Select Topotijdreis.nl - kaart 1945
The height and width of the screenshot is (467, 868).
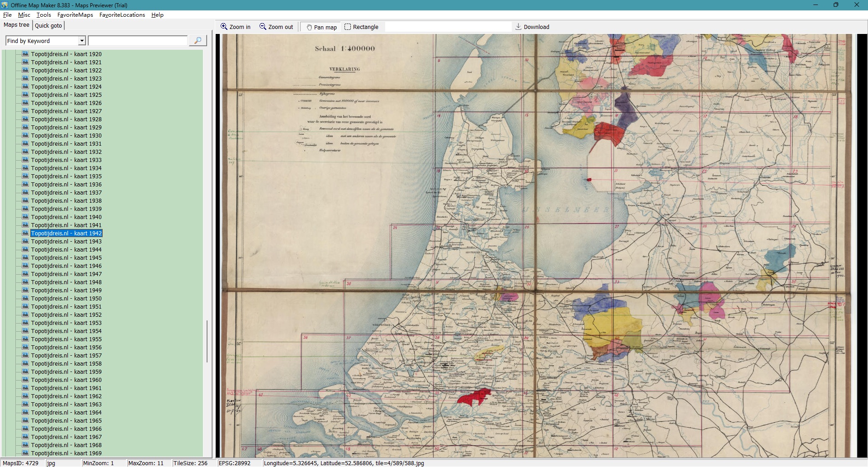[66, 257]
